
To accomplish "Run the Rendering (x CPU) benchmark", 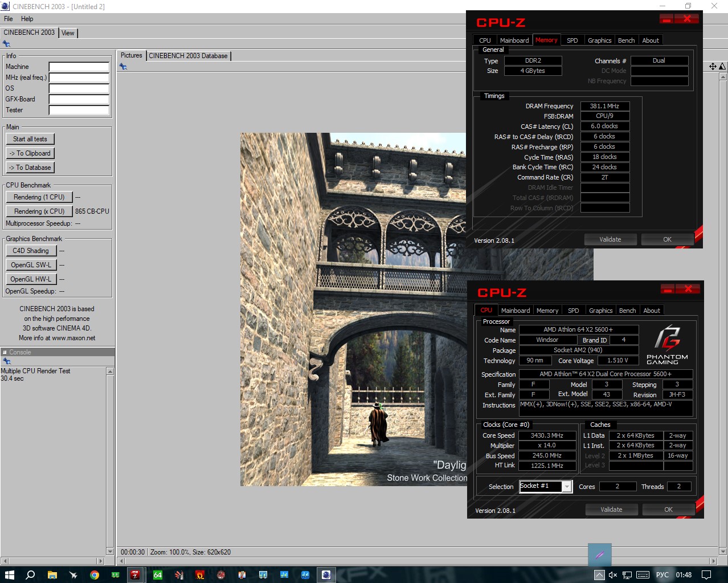I will click(39, 211).
